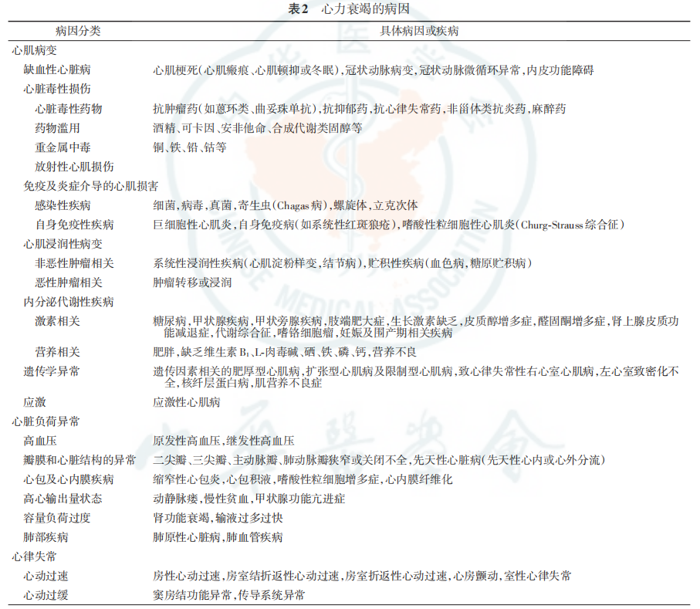Select the 恶性肿瘤相关 row label
Screen dimensions: 700x609
(69, 283)
